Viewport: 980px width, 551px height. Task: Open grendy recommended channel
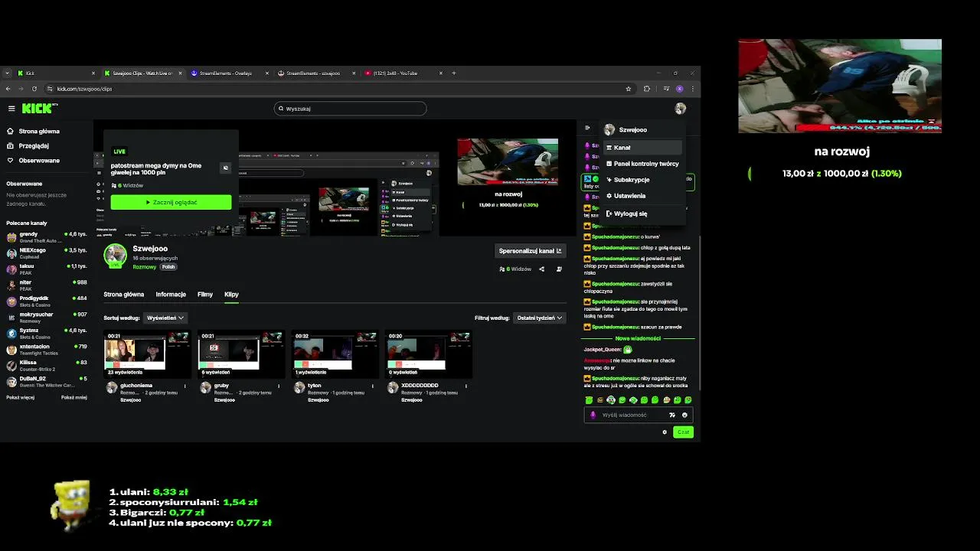pyautogui.click(x=47, y=237)
